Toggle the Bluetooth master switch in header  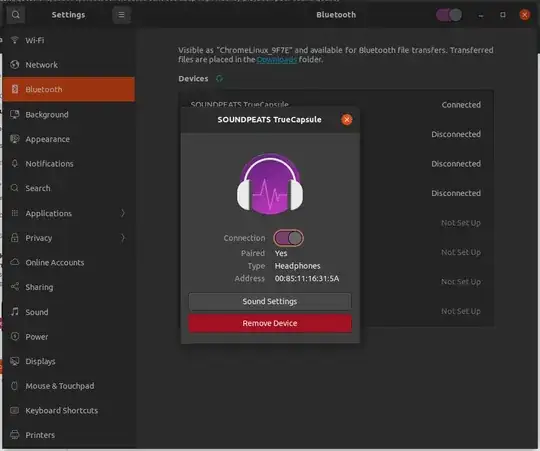pos(449,15)
